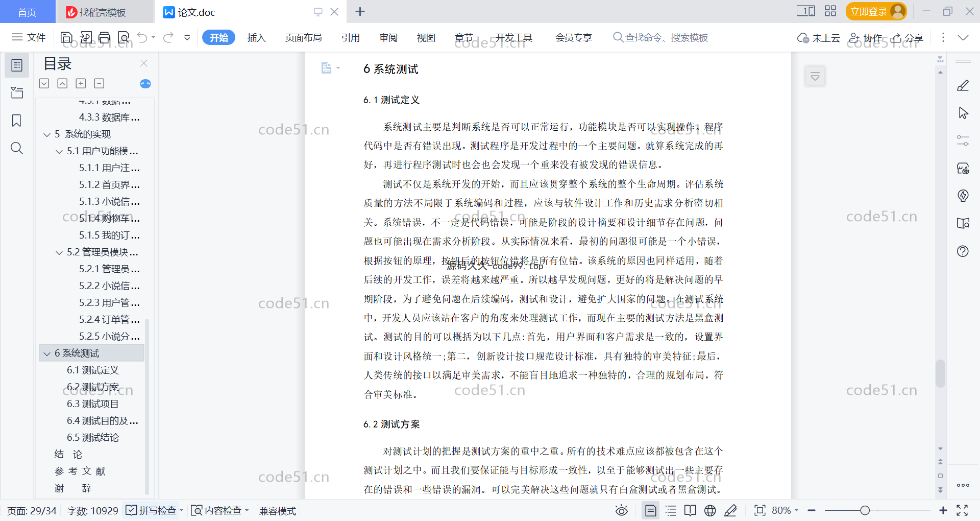This screenshot has width=980, height=521.
Task: Click the 协作 button
Action: click(866, 38)
